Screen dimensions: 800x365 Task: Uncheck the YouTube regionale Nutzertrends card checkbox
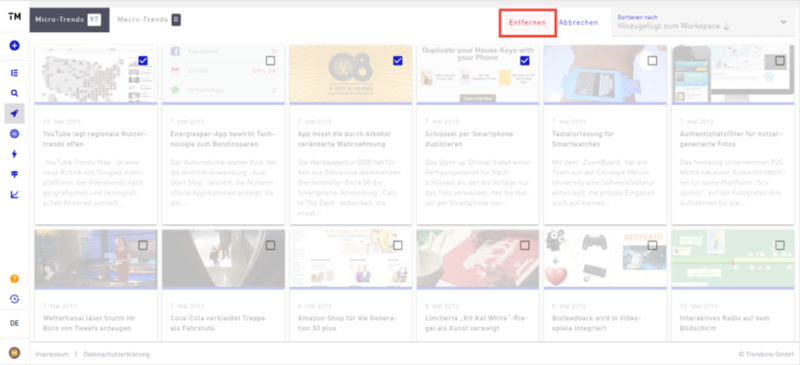143,61
